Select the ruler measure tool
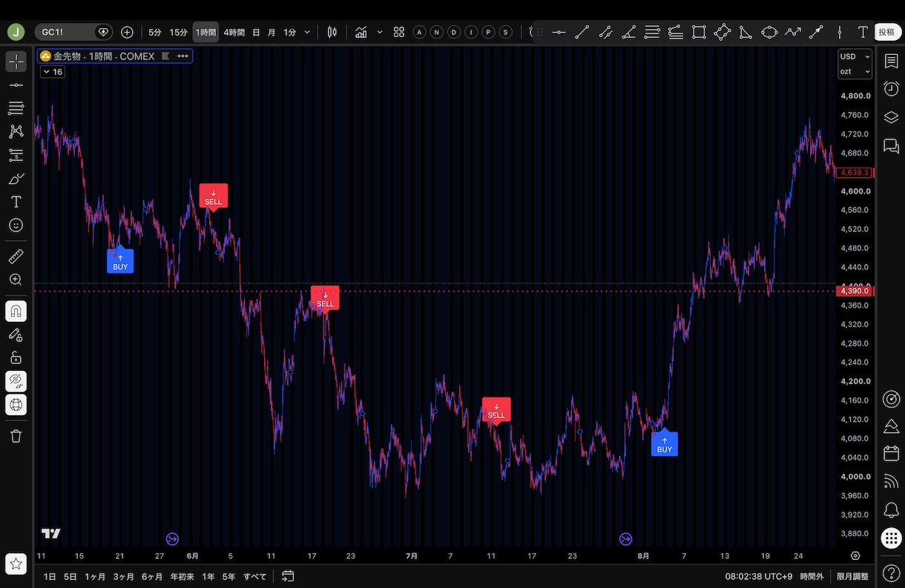Image resolution: width=905 pixels, height=588 pixels. tap(16, 257)
